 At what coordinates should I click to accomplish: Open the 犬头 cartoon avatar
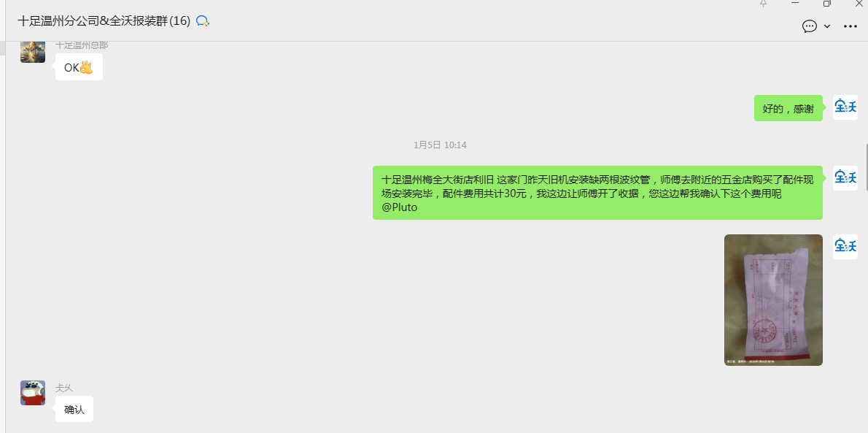33,393
